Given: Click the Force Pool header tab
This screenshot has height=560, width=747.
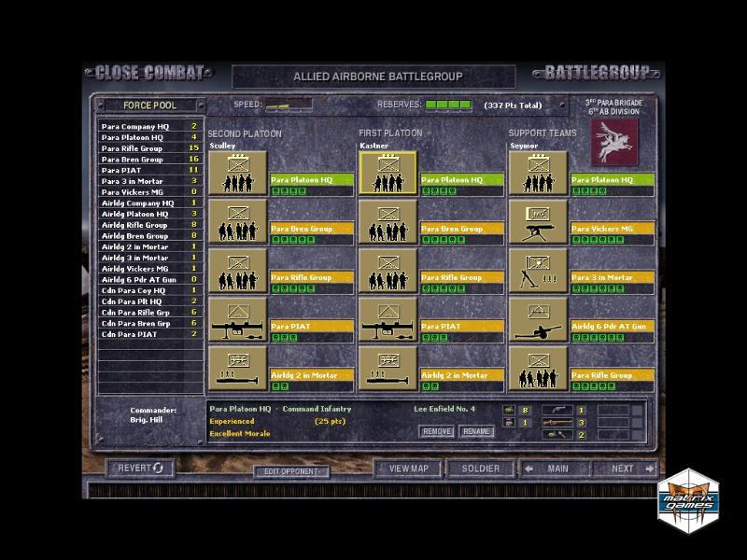Looking at the screenshot, I should (x=149, y=105).
